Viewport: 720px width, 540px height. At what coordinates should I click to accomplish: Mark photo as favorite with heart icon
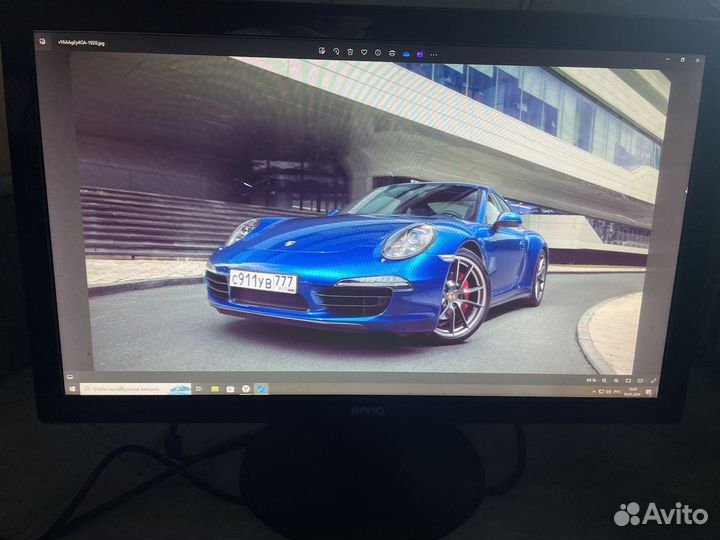pos(364,52)
